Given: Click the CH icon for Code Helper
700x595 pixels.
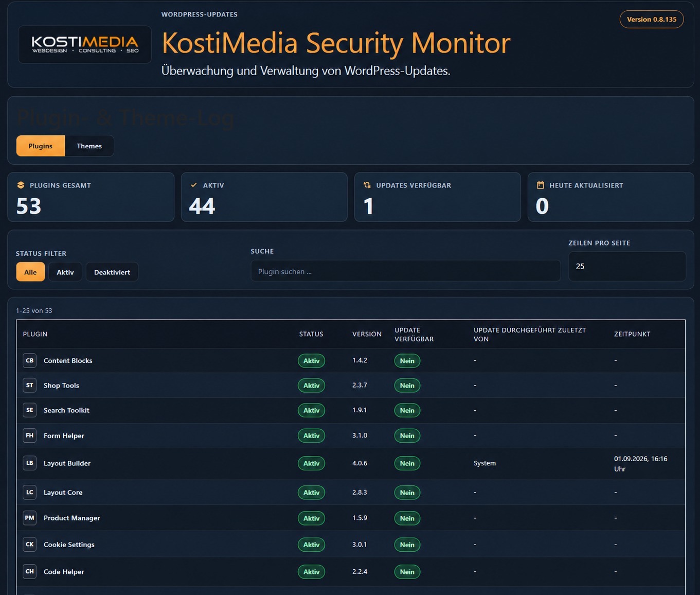Looking at the screenshot, I should (x=30, y=571).
